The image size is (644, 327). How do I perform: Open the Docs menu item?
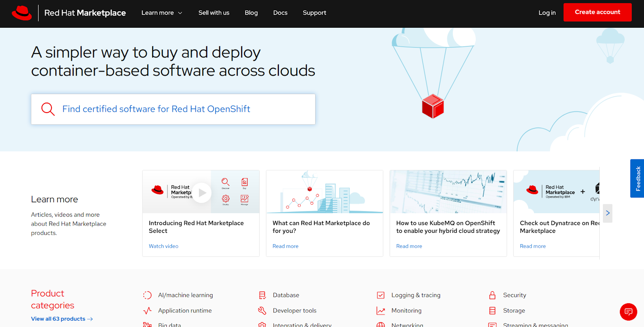pos(280,13)
